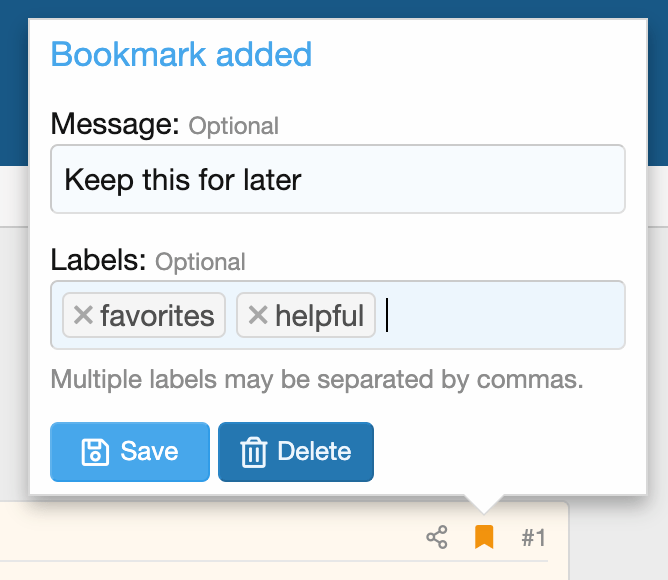
Task: Select the "favorites" label tag text
Action: click(x=157, y=316)
